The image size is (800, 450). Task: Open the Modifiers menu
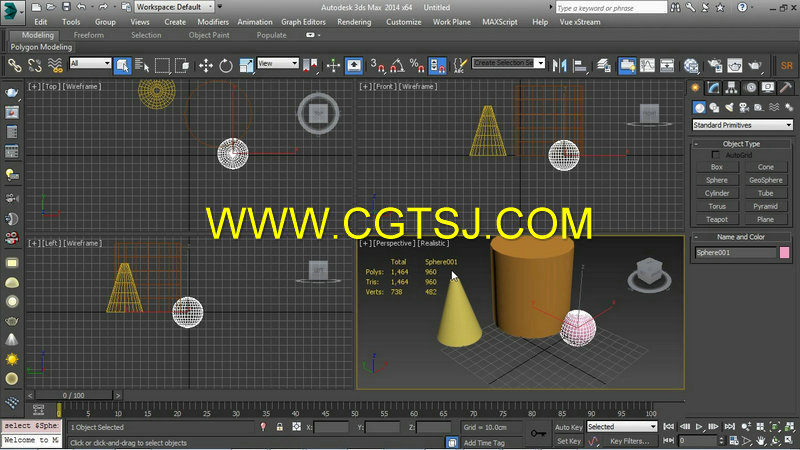pyautogui.click(x=213, y=22)
